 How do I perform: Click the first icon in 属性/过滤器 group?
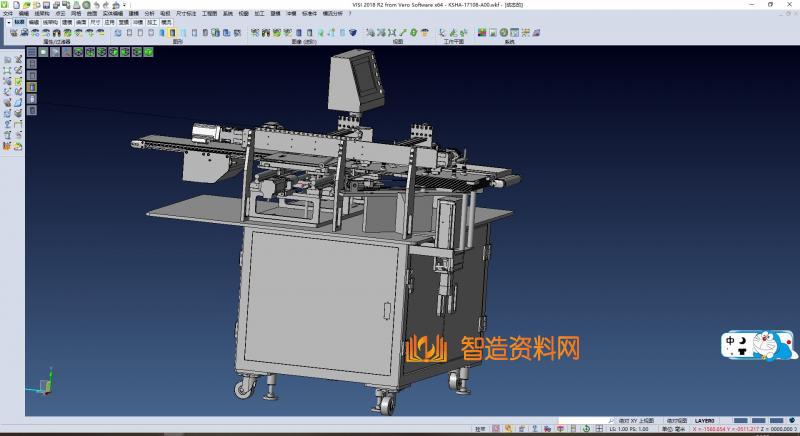13,33
